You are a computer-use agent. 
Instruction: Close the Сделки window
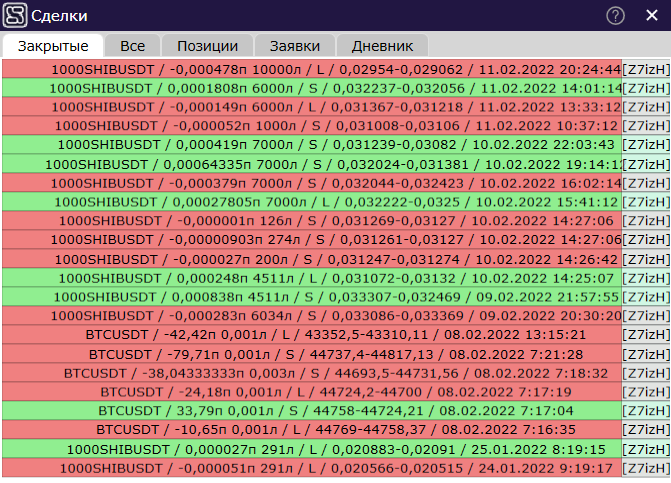(x=652, y=15)
